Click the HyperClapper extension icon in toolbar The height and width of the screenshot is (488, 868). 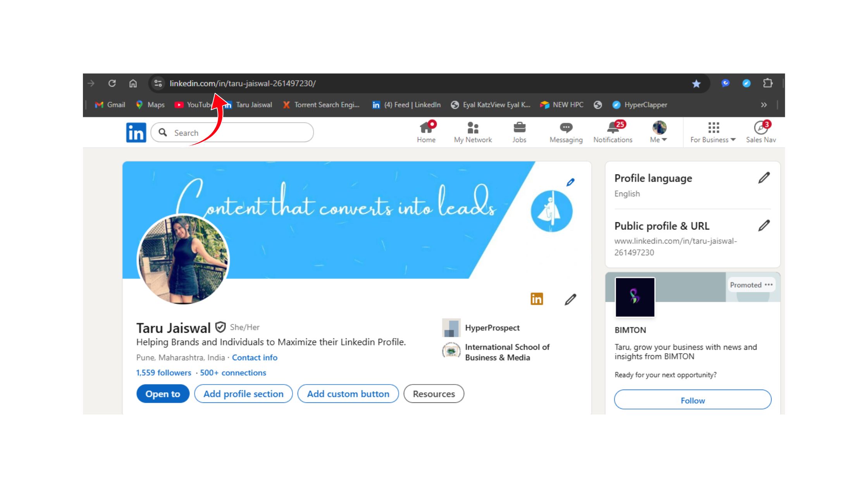pos(746,83)
